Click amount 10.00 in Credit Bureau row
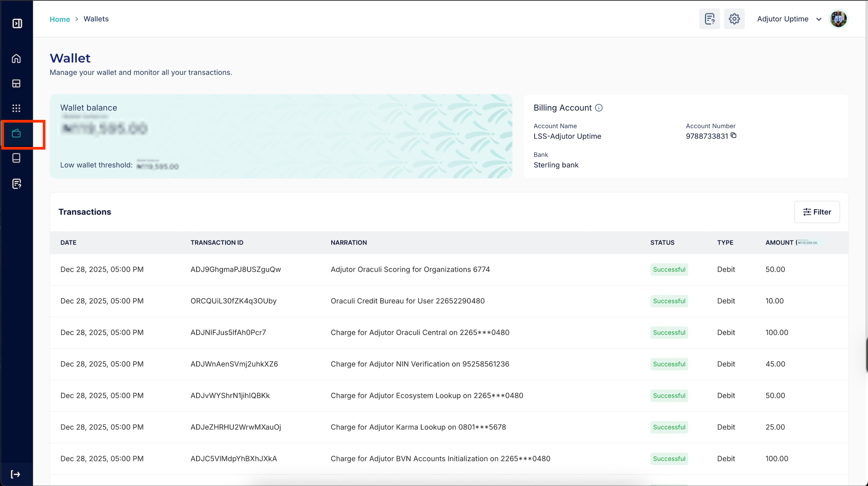Screen dimensions: 868x486 (774, 301)
